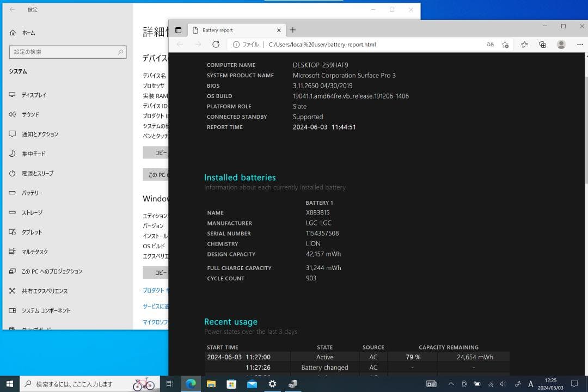Click Settings gear taskbar icon
Screen dimensions: 588x392
pyautogui.click(x=272, y=384)
